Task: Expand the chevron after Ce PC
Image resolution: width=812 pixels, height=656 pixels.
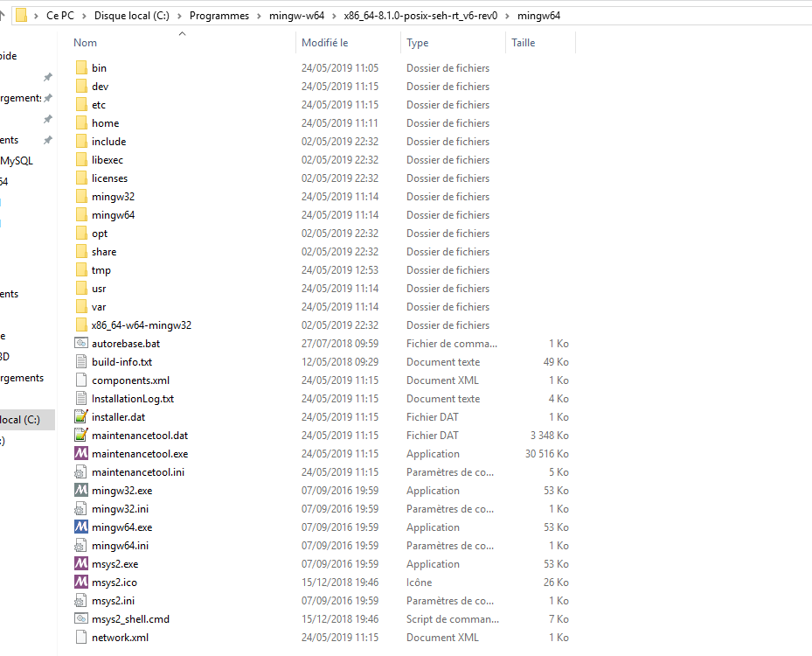Action: point(85,16)
